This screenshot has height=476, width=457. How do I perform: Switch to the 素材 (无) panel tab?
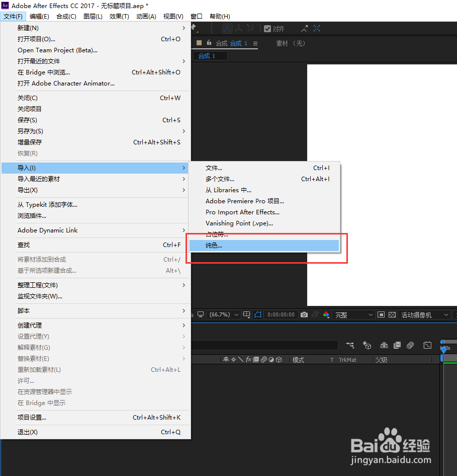(x=291, y=43)
